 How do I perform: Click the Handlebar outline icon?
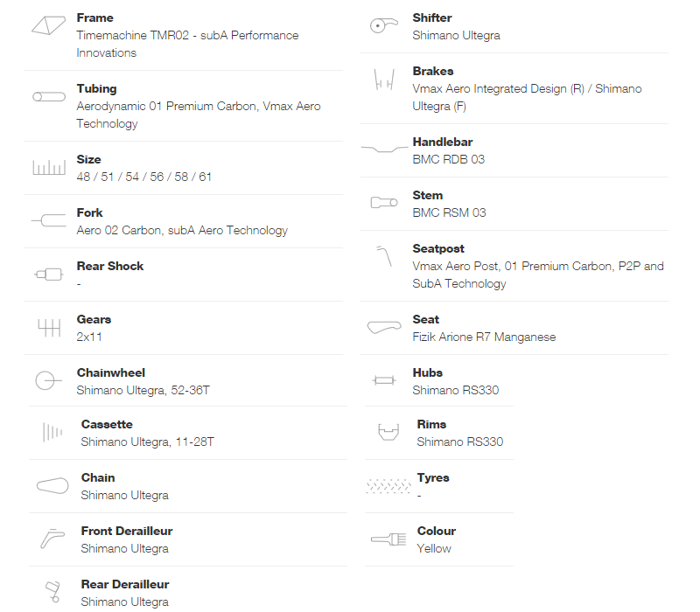[384, 149]
